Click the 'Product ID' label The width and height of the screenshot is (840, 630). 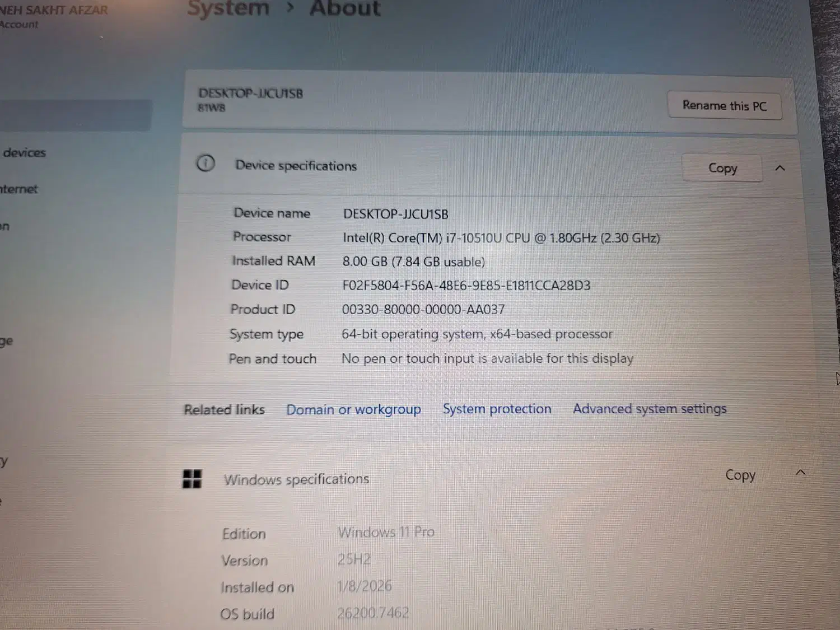pos(263,309)
